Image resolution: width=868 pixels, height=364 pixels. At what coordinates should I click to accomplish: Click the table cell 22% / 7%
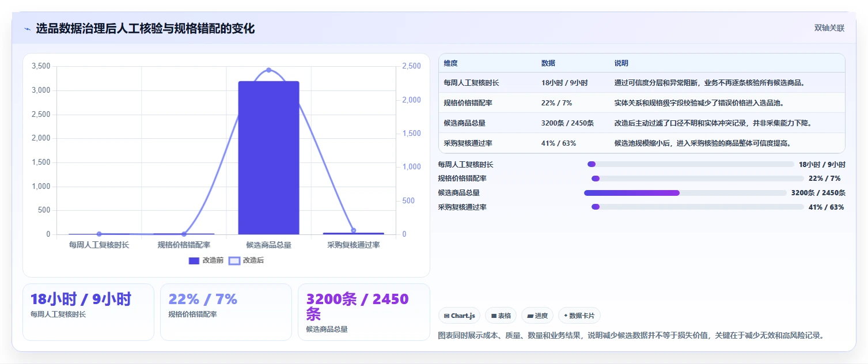click(556, 103)
